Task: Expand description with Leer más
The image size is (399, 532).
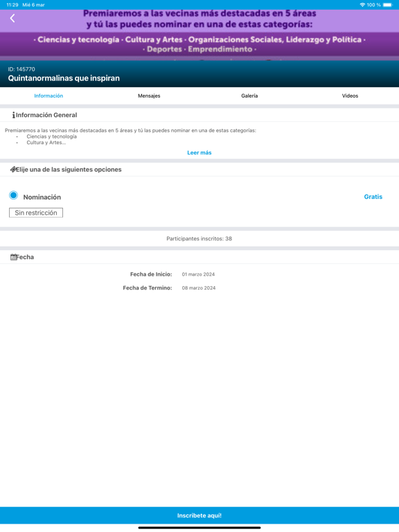Action: click(199, 152)
